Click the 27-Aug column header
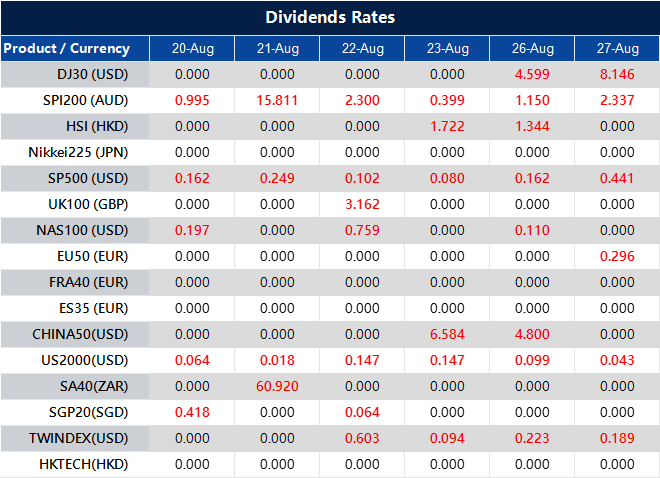The width and height of the screenshot is (660, 478). pyautogui.click(x=617, y=48)
